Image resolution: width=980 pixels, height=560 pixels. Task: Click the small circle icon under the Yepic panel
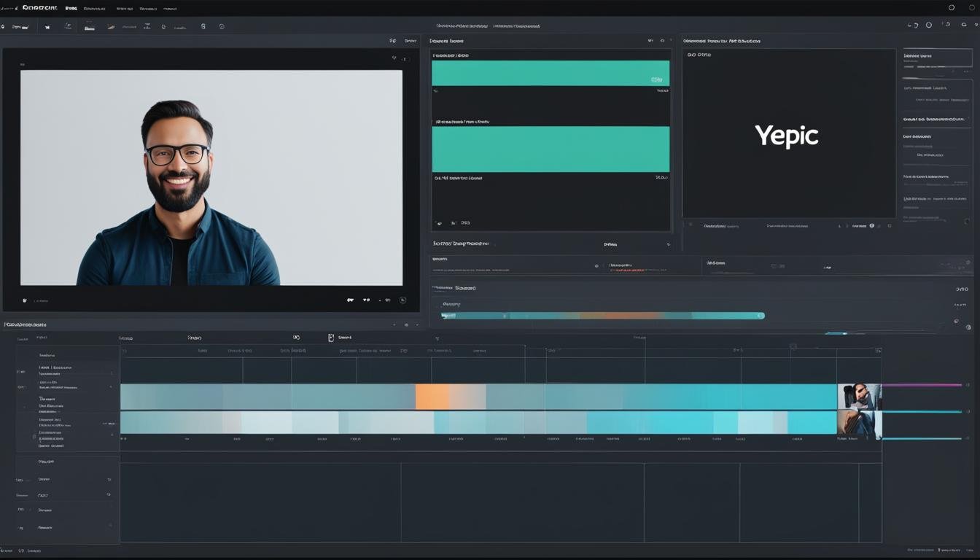click(871, 226)
